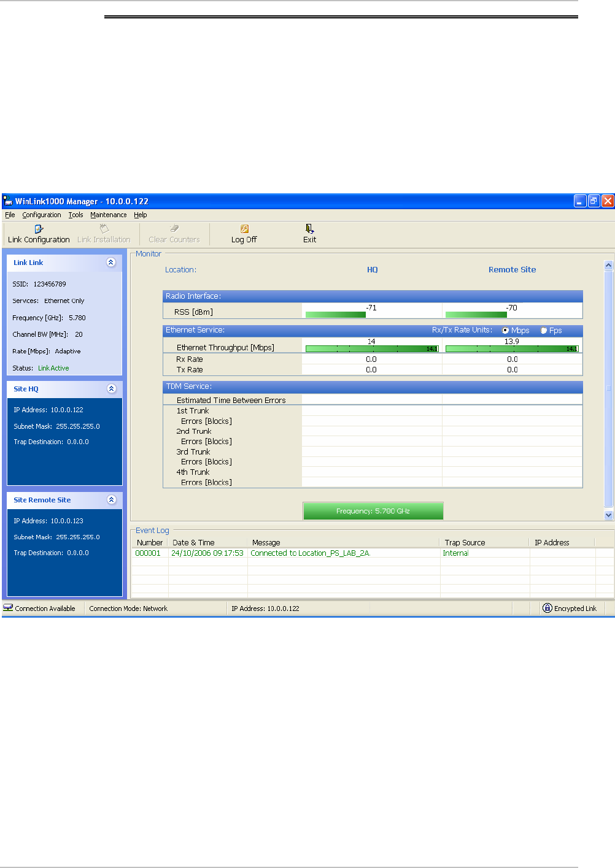Click Connection Mode: Network in status bar
The image size is (615, 868).
[128, 609]
